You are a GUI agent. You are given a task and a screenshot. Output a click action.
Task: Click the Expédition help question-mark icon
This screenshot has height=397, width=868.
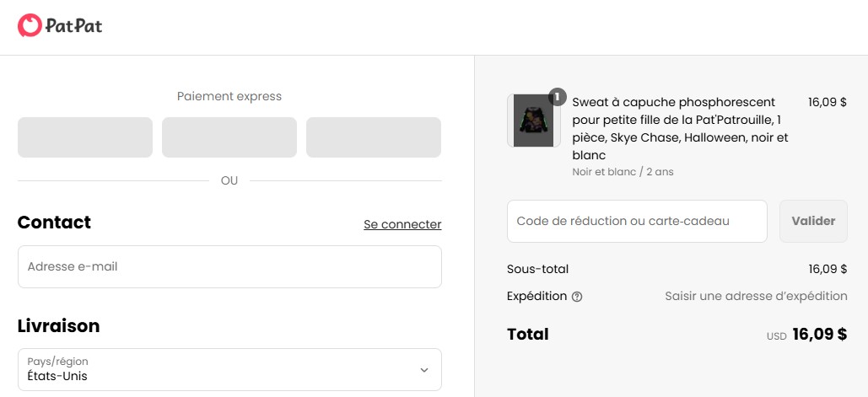coord(577,297)
